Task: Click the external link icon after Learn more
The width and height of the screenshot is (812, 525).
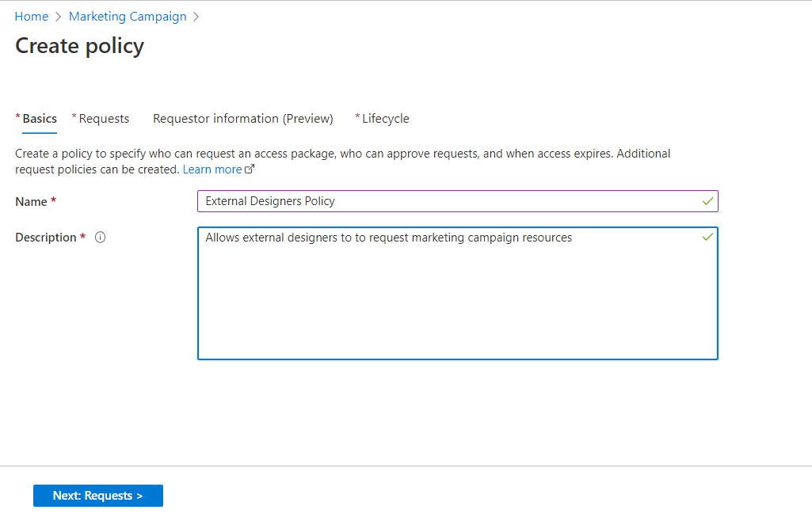Action: (x=250, y=169)
